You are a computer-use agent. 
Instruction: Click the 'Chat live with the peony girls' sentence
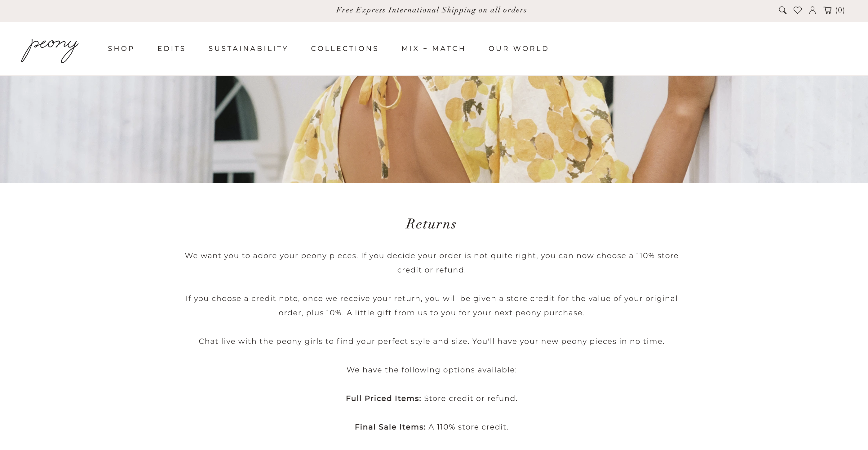[432, 341]
